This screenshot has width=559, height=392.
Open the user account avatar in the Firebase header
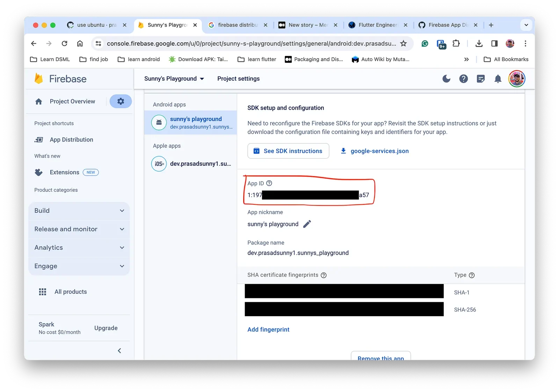pos(517,79)
